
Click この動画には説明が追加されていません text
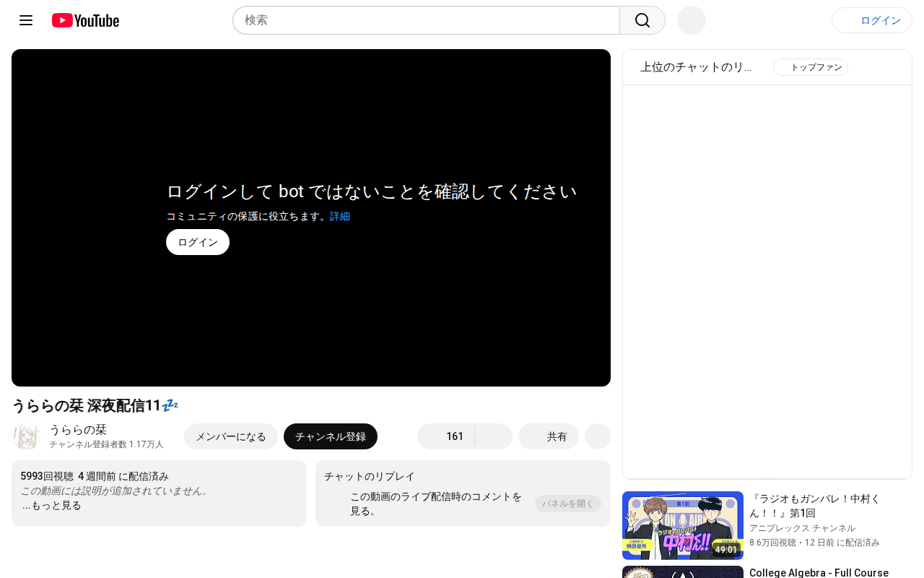[115, 491]
